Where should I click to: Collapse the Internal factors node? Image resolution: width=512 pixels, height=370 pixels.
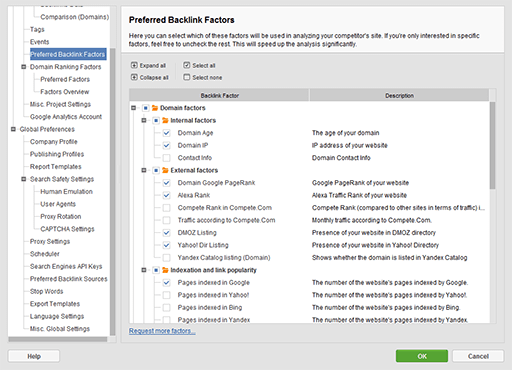tap(144, 120)
